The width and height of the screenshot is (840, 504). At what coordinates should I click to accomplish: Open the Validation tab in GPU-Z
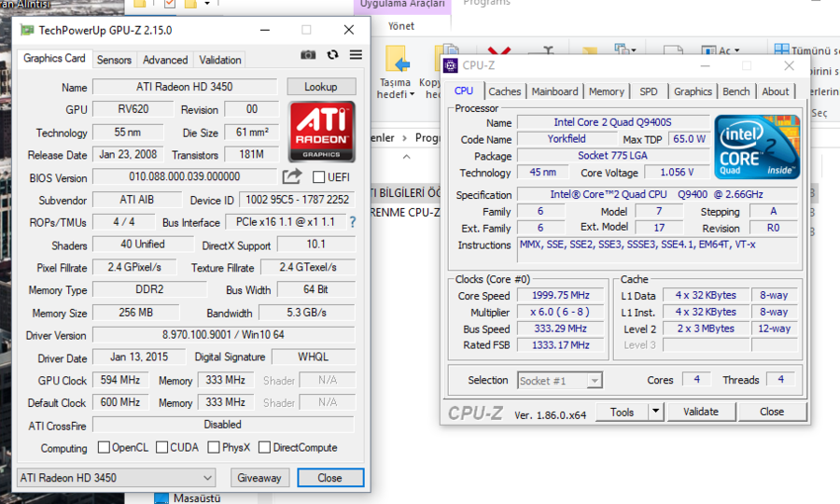click(x=220, y=60)
